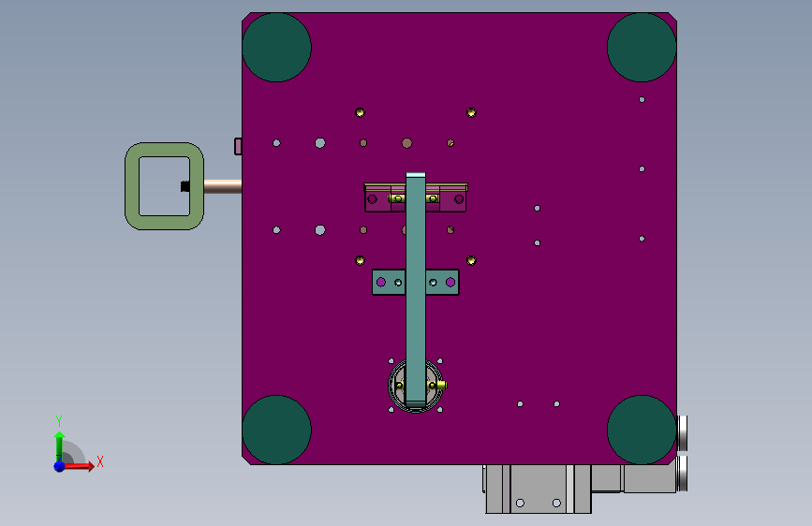Select the bottom-right dark green corner disc

click(x=642, y=430)
